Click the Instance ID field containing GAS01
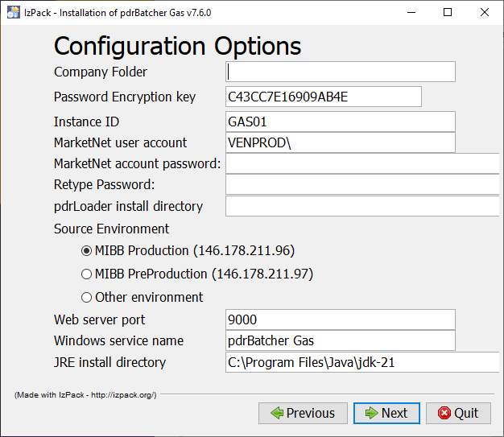This screenshot has height=437, width=504. click(x=341, y=122)
